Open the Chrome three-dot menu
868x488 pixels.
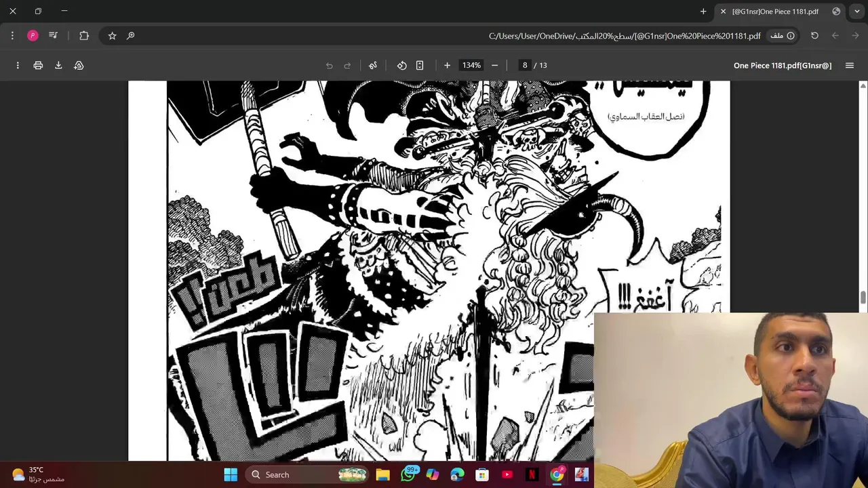(12, 35)
